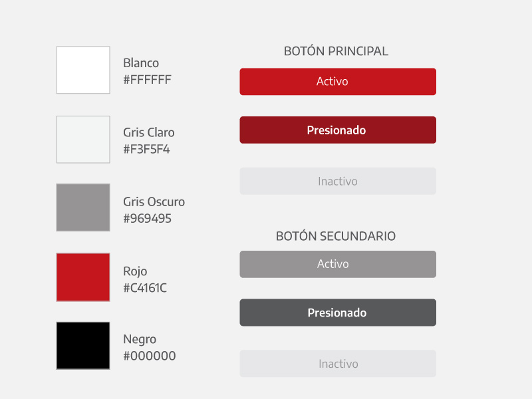Click the #000000 hex code label
Viewport: 532px width, 399px height.
tap(150, 356)
